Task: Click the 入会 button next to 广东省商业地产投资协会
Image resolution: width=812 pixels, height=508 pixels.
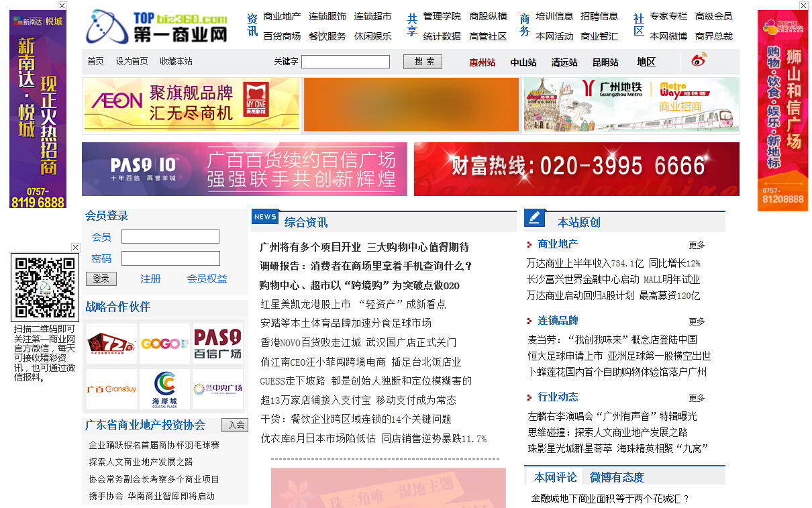Action: click(x=236, y=425)
